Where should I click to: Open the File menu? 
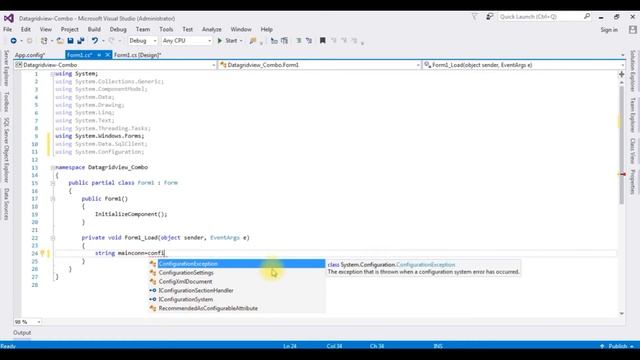coord(8,29)
